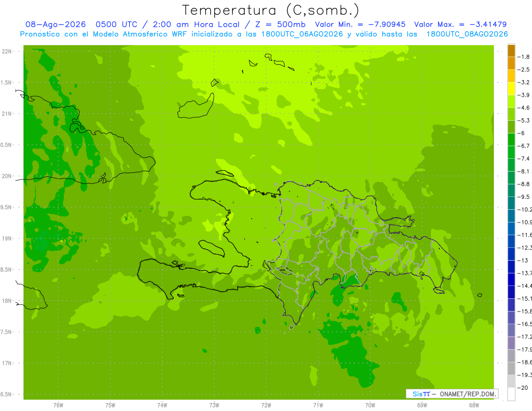Click the '-2.5' color scale label
This screenshot has width=532, height=411.
tap(524, 70)
